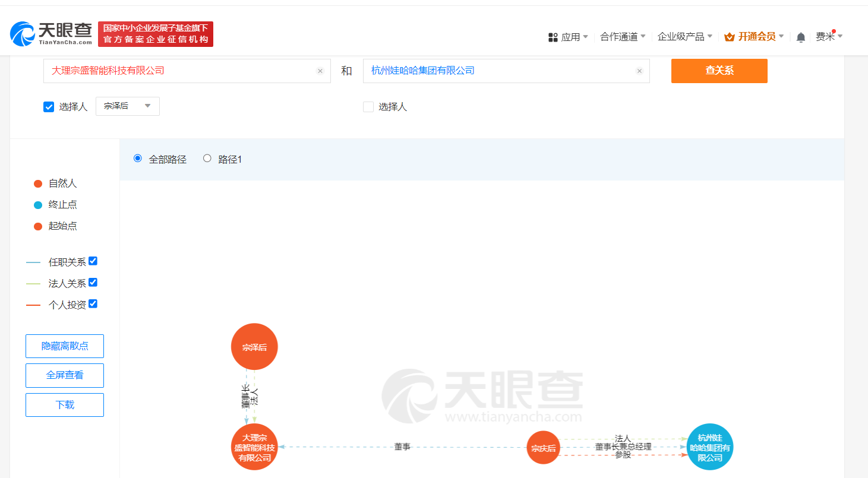Select the 宗泽后 person node
Viewport: 868px width, 478px height.
[254, 346]
